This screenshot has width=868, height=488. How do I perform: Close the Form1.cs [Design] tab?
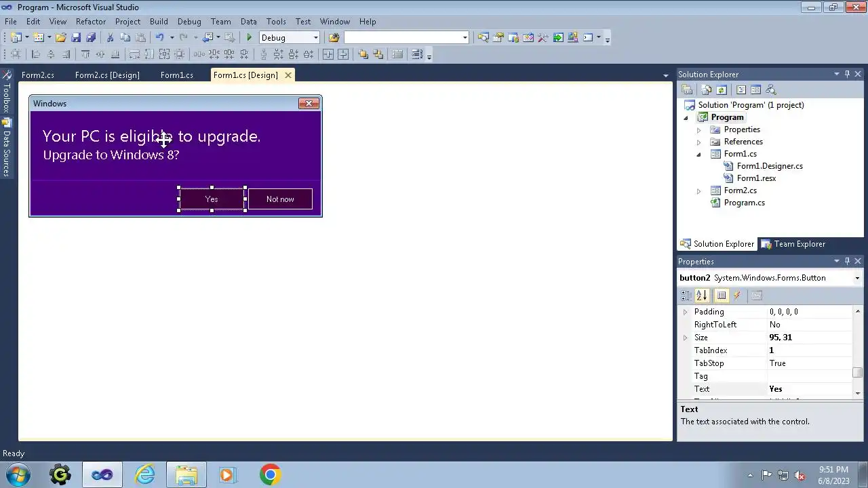[288, 75]
